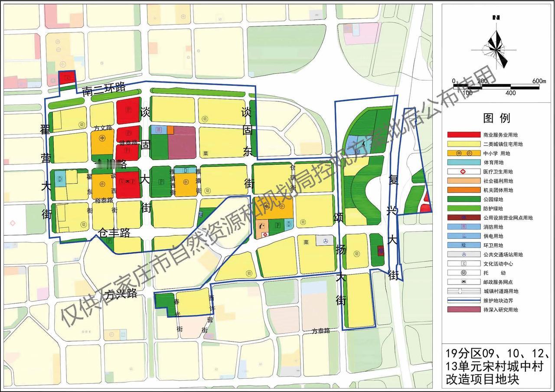This screenshot has height=392, width=555.
Task: Click the postal envelope icon on the red map block
Action: coord(128,181)
